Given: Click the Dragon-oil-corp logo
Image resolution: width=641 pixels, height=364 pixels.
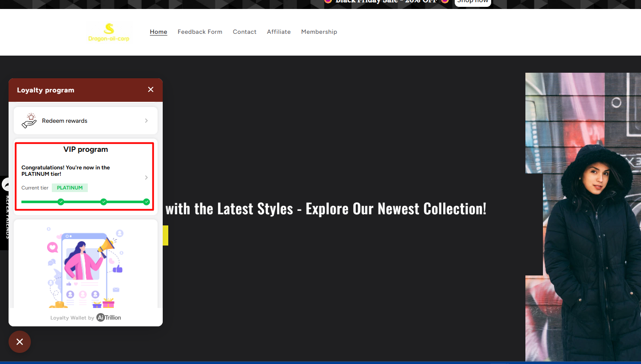Looking at the screenshot, I should coord(109,32).
